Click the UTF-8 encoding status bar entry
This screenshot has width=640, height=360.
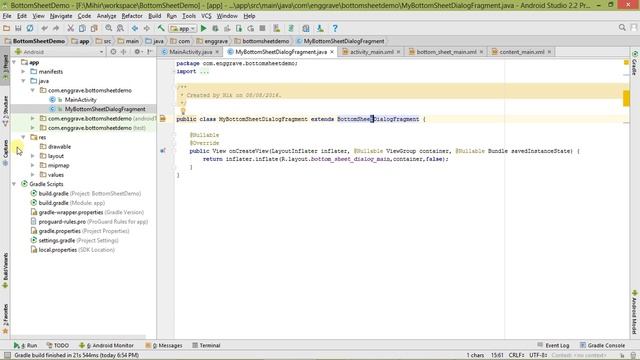click(x=538, y=355)
